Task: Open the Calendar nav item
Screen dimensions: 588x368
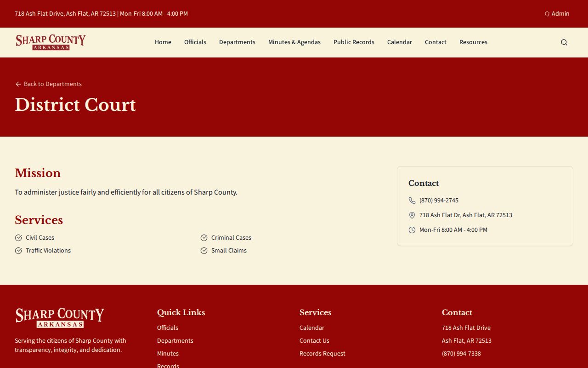Action: 400,42
